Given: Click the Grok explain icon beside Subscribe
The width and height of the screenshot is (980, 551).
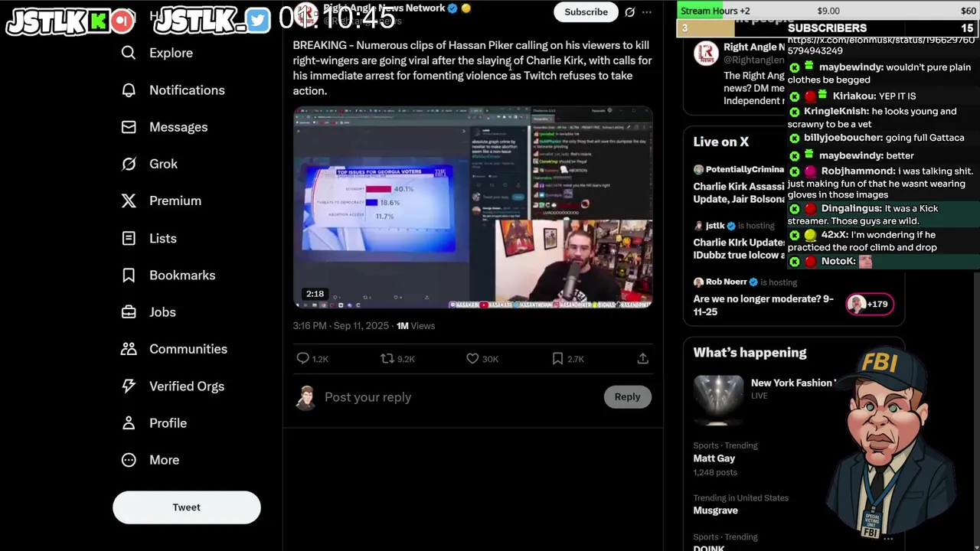Looking at the screenshot, I should [x=629, y=11].
